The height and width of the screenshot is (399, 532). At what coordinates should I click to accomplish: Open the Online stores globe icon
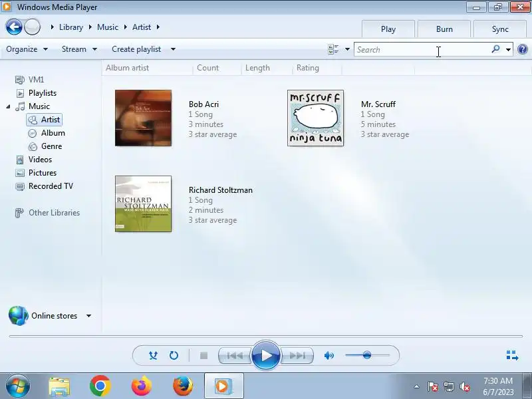[x=18, y=315]
